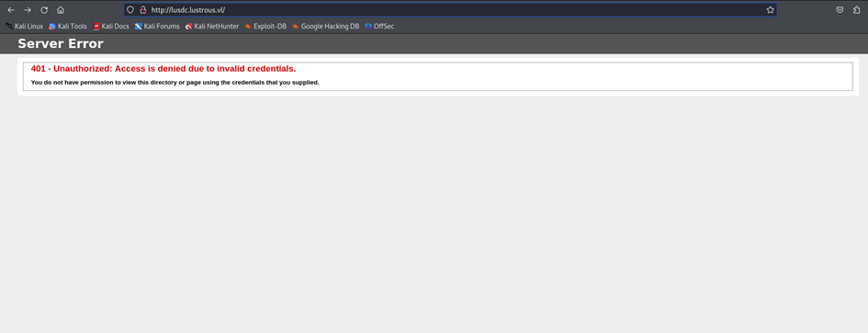The image size is (868, 333).
Task: Go back to the previous page
Action: tap(11, 10)
